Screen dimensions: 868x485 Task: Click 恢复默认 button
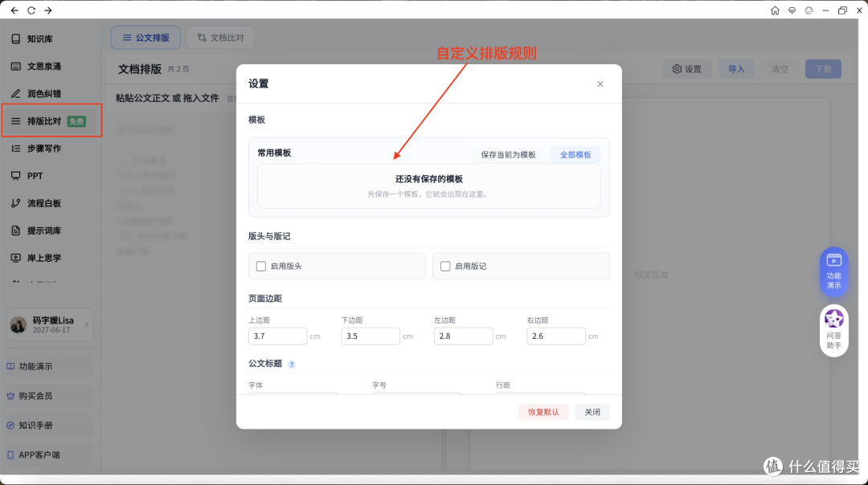[543, 412]
